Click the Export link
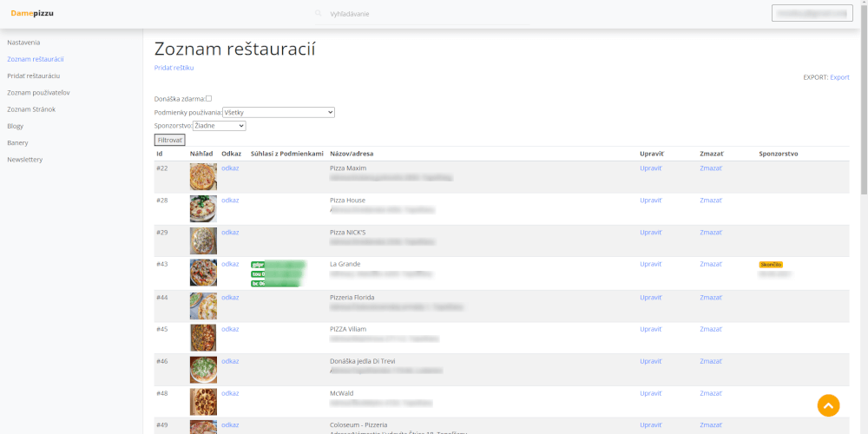The width and height of the screenshot is (868, 434). (839, 77)
